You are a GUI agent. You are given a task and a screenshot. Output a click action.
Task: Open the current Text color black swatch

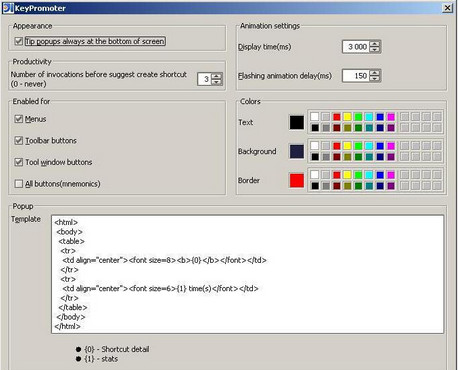[x=297, y=122]
